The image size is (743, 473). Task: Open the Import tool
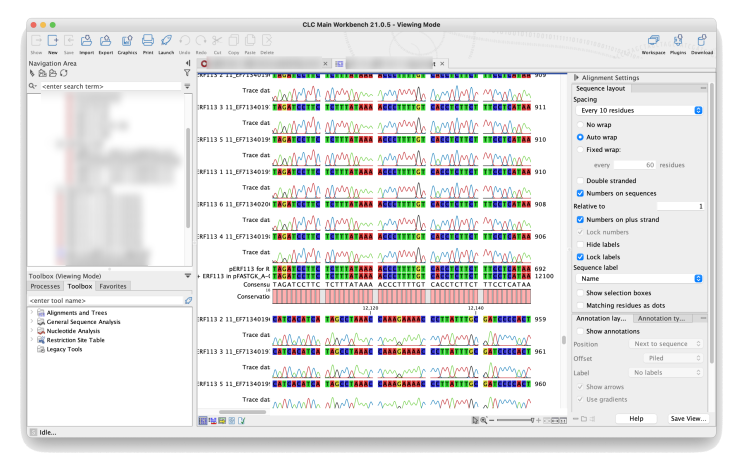pos(86,41)
